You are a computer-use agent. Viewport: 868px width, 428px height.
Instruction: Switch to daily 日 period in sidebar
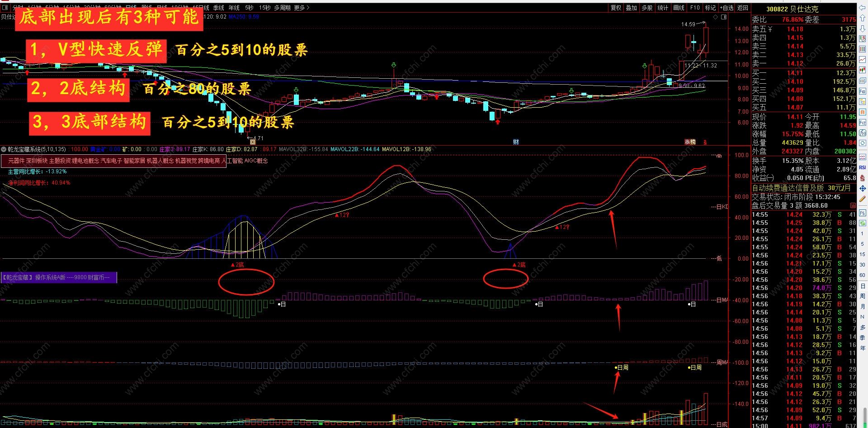(863, 286)
